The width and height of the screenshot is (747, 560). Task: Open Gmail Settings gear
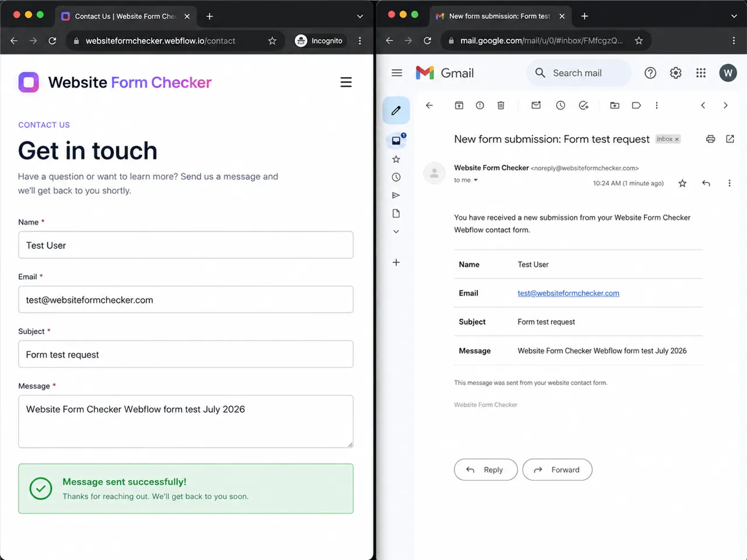click(x=676, y=73)
